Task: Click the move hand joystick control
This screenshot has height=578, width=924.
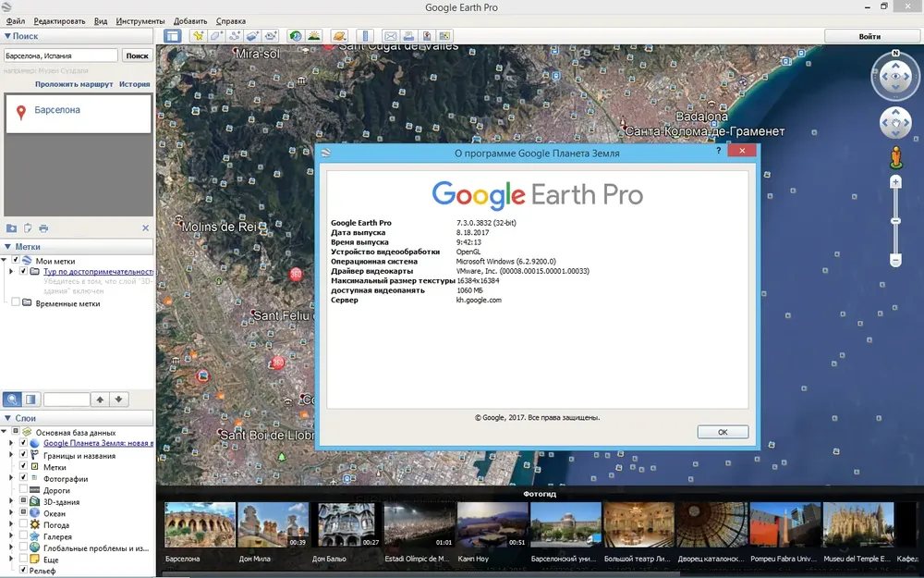Action: pos(895,123)
